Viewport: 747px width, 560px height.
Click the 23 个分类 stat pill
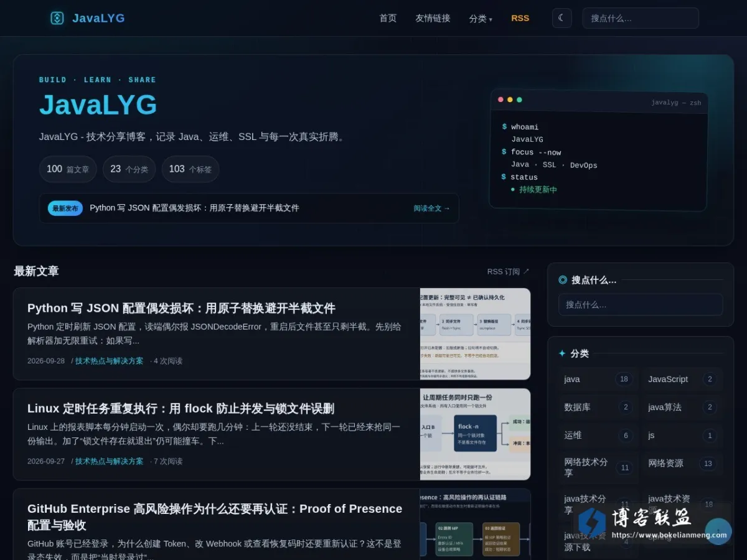coord(129,169)
